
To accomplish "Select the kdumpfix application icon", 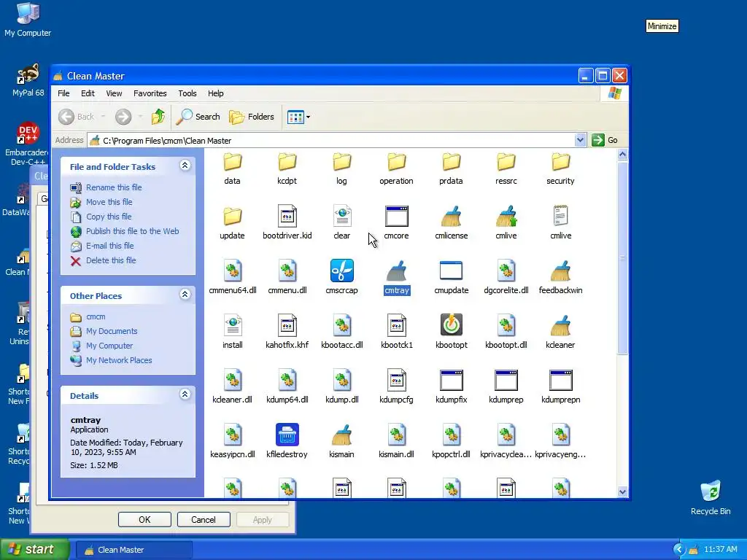I will 451,380.
